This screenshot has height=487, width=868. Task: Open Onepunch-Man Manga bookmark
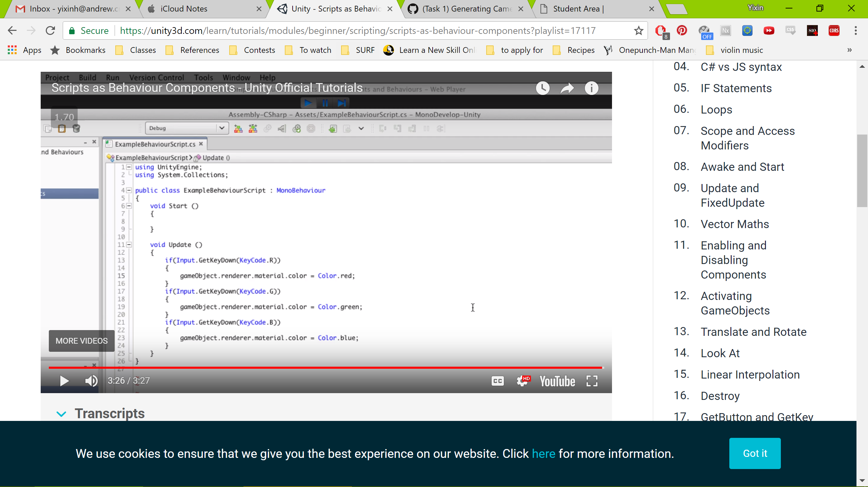650,50
